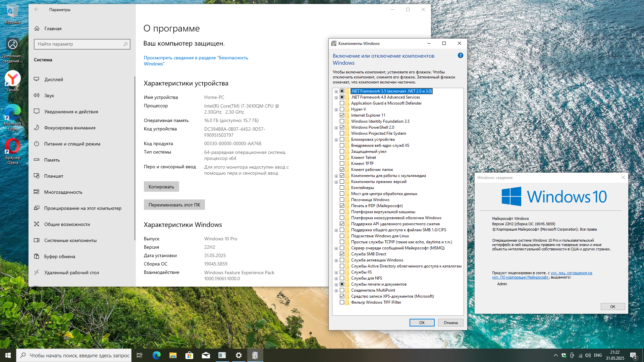Viewport: 644px width, 362px height.
Task: Expand Компоненты прежних версий node
Action: click(x=336, y=182)
